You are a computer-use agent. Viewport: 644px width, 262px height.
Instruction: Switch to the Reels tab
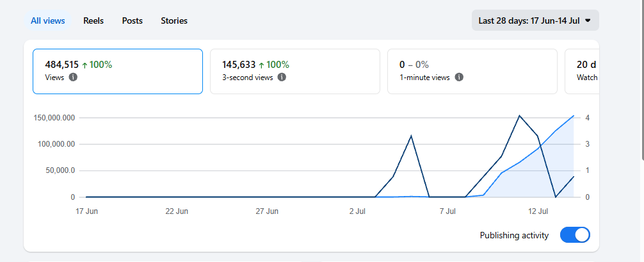click(93, 20)
